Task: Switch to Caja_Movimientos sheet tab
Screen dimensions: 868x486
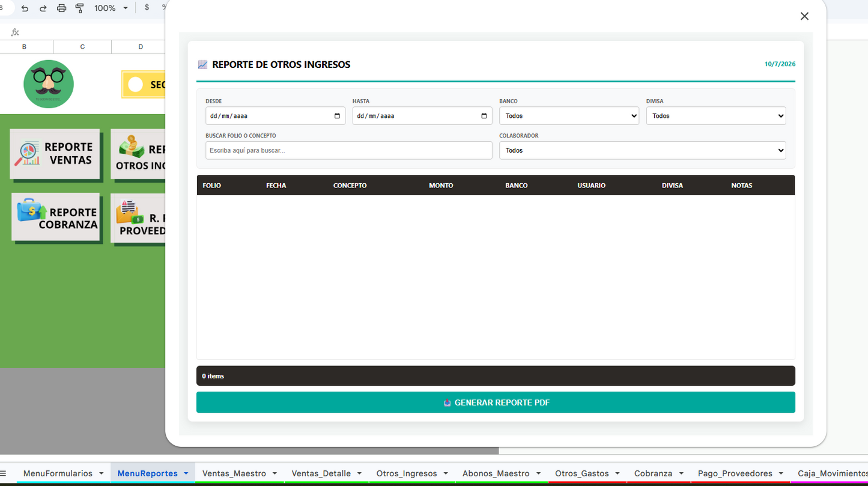Action: tap(833, 473)
